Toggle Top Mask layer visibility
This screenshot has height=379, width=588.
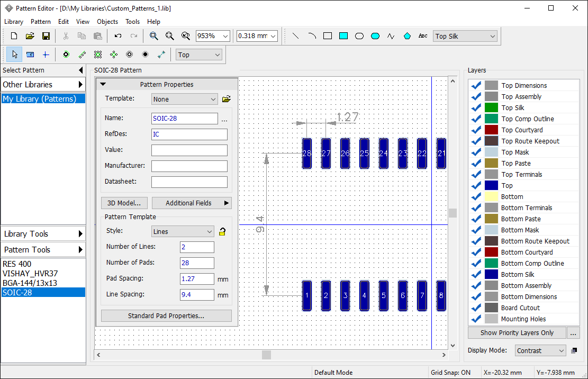click(476, 152)
